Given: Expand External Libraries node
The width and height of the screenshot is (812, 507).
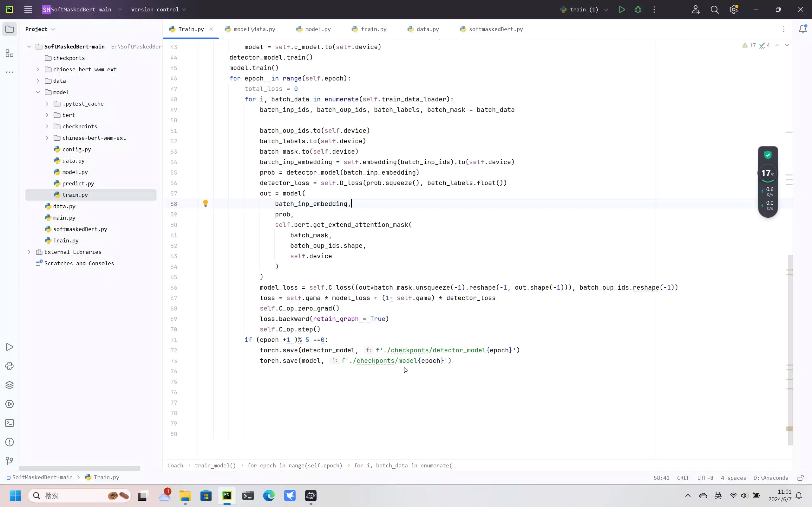Looking at the screenshot, I should [x=29, y=252].
